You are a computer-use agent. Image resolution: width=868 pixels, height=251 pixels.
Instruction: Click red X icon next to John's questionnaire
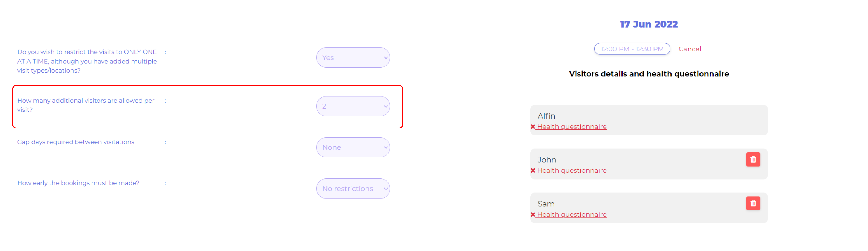coord(533,170)
